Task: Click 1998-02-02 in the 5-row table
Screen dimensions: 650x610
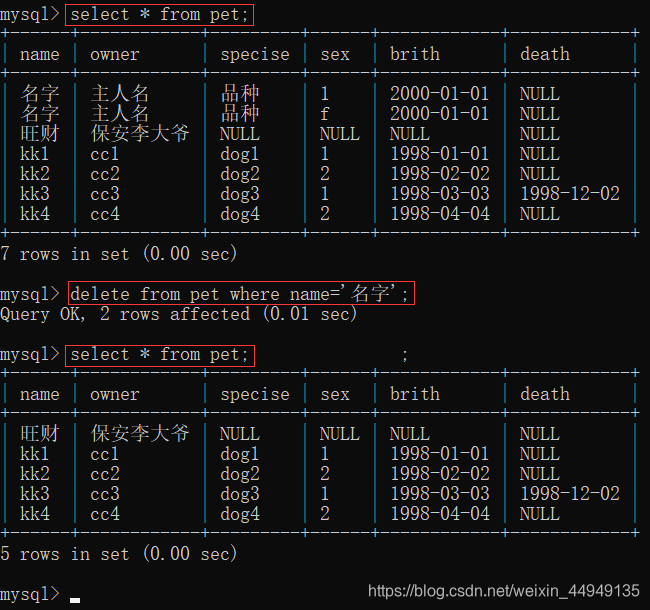Action: 440,474
